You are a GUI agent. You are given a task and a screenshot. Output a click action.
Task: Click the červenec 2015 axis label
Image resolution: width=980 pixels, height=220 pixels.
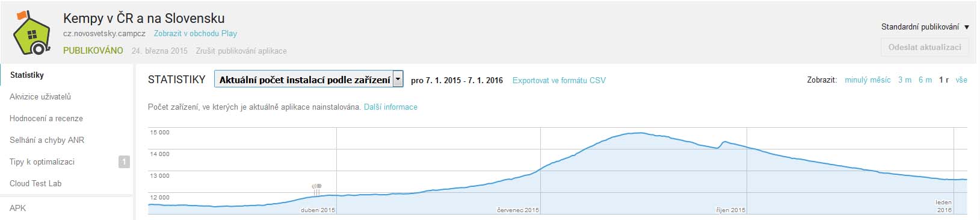tap(518, 210)
